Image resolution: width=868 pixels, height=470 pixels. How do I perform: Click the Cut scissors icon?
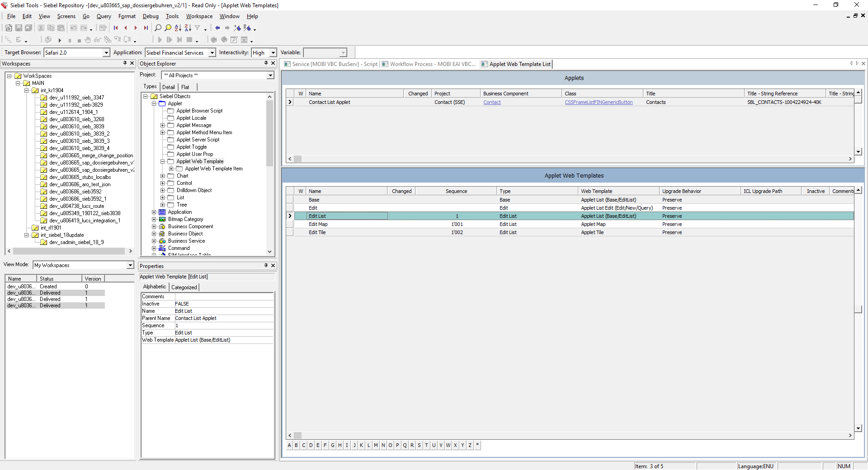pos(41,28)
